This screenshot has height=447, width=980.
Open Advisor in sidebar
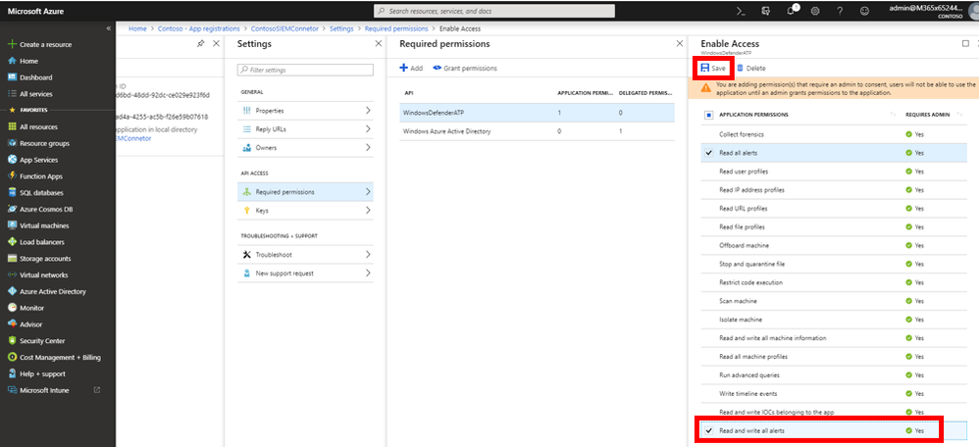pos(31,324)
